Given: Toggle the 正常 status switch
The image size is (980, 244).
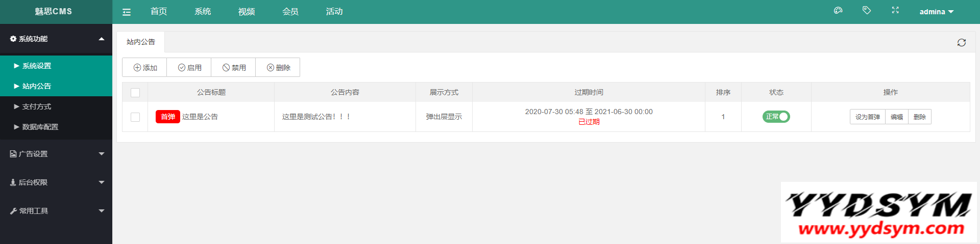Looking at the screenshot, I should [776, 117].
